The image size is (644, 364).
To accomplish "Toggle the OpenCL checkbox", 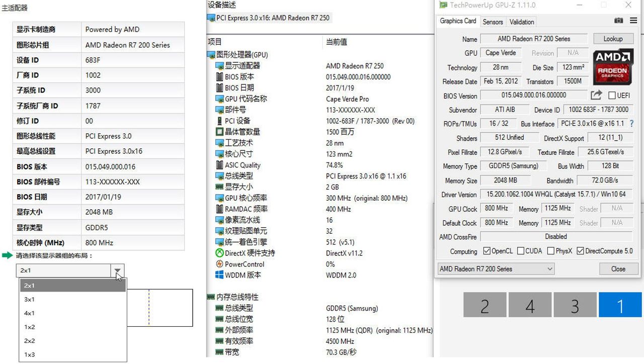I will [487, 251].
